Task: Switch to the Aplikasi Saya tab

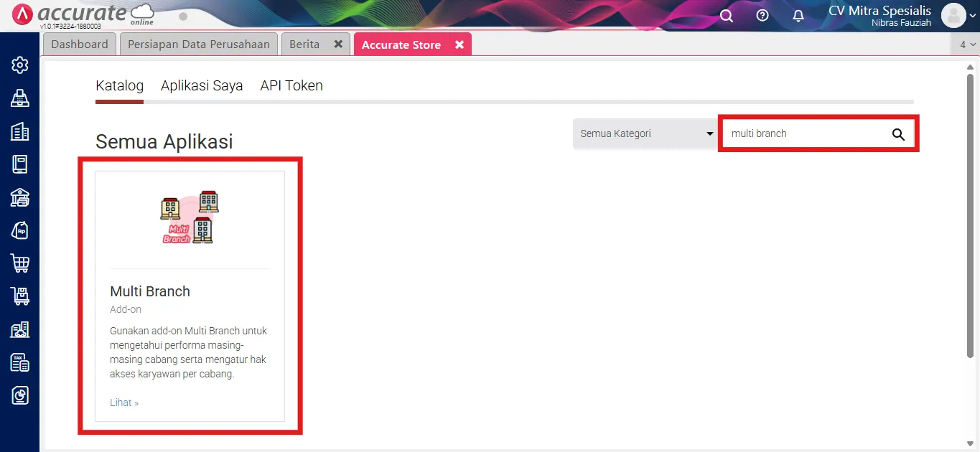Action: (202, 85)
